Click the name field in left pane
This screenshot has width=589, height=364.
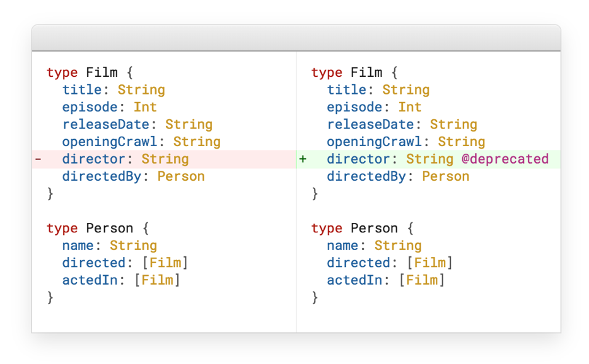tap(78, 246)
